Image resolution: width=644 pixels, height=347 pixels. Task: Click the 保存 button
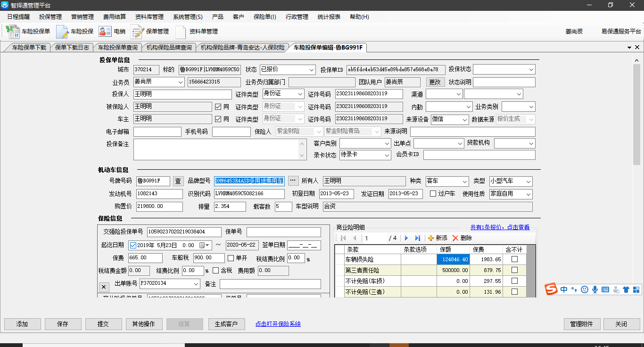[x=63, y=324]
